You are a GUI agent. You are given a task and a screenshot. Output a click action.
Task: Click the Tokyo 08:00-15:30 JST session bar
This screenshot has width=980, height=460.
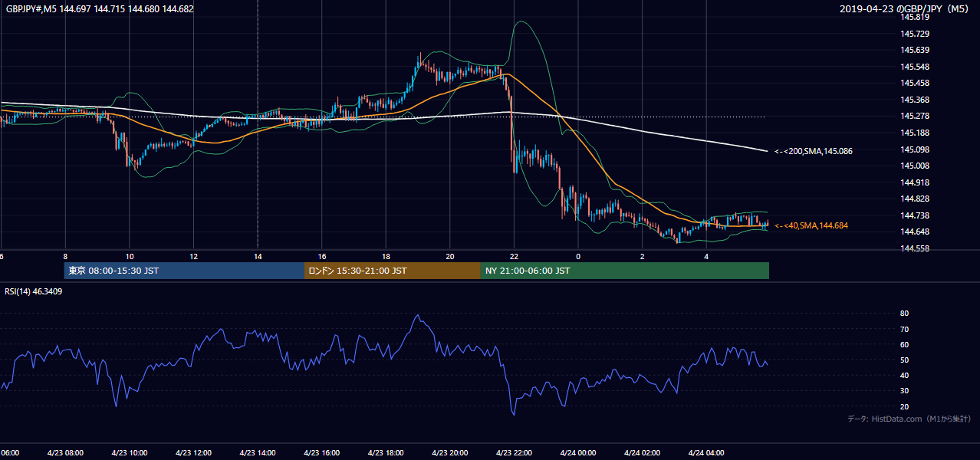(x=184, y=271)
